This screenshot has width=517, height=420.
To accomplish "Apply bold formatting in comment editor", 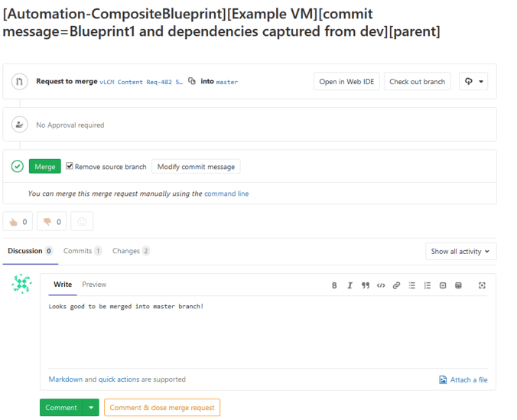I will 334,285.
